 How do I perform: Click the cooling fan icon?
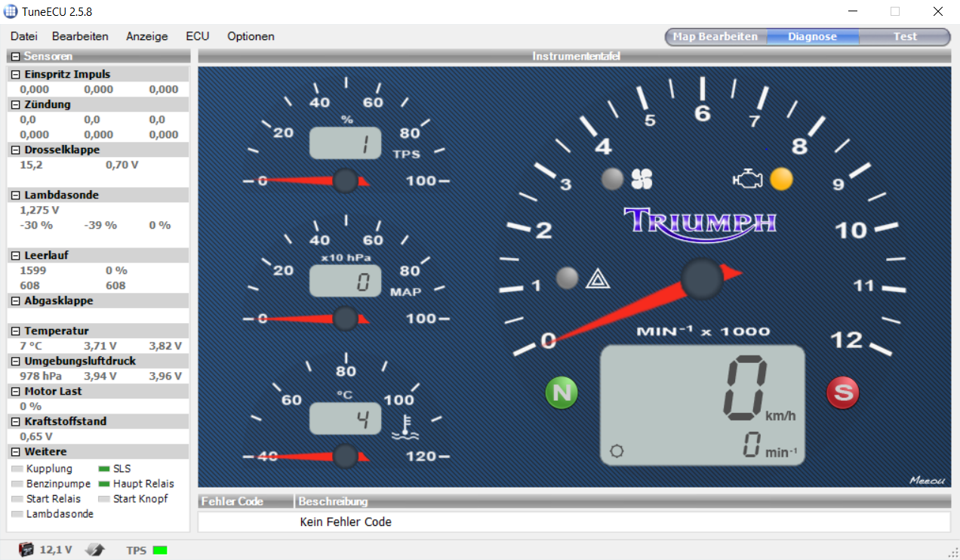point(642,179)
